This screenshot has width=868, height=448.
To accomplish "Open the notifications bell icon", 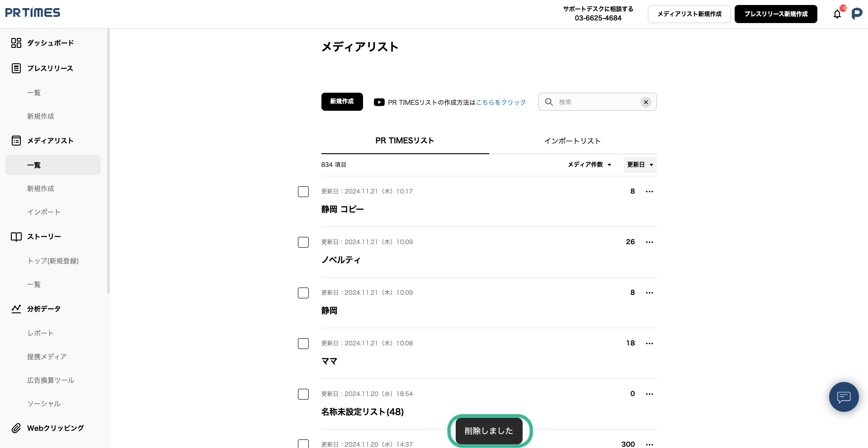I will [x=837, y=14].
